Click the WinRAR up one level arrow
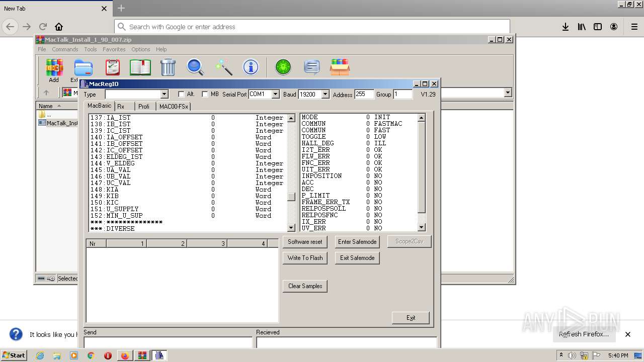The image size is (644, 362). click(x=46, y=93)
